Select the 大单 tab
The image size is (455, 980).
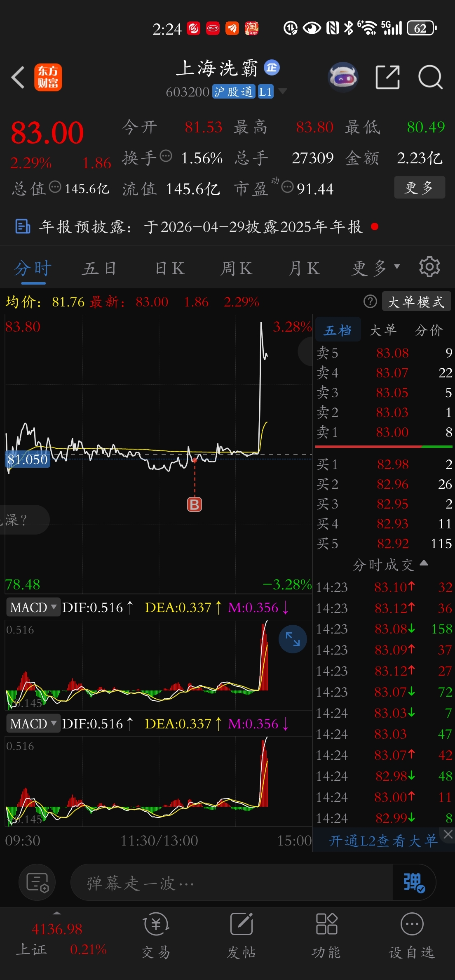(x=383, y=330)
